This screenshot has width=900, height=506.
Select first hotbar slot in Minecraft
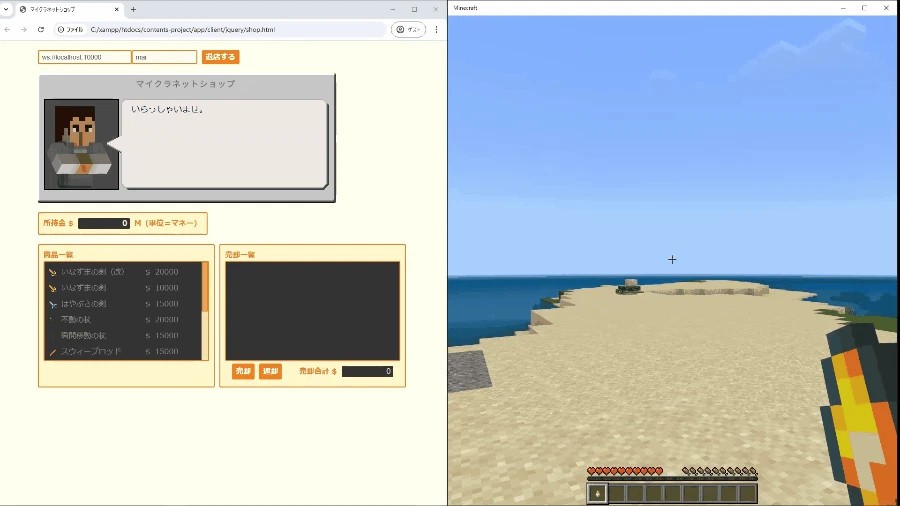tap(597, 493)
